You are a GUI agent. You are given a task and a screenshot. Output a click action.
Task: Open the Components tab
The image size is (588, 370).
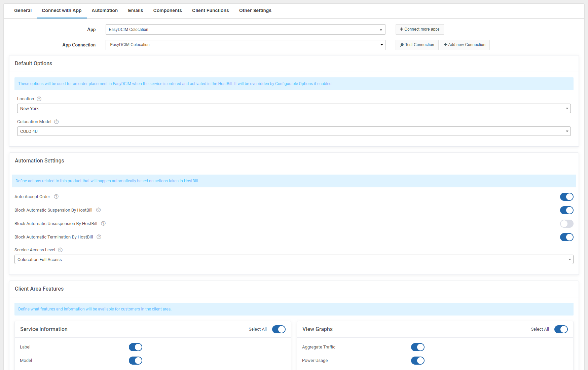tap(168, 11)
